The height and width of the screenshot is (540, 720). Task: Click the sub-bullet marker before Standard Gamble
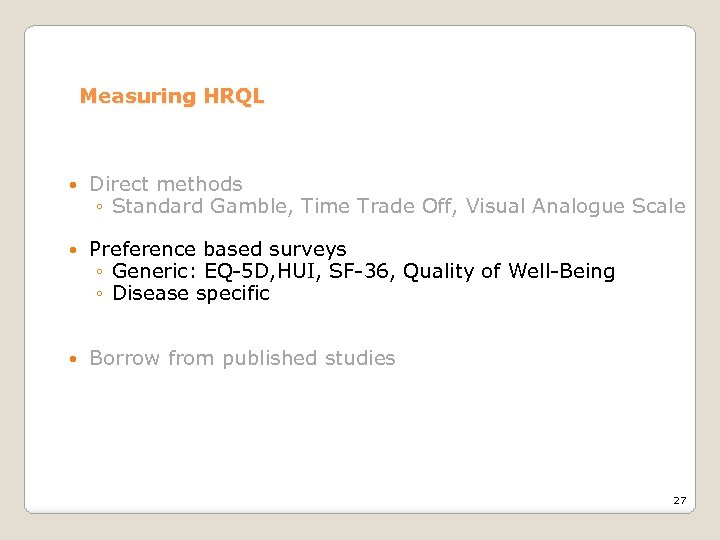coord(100,208)
